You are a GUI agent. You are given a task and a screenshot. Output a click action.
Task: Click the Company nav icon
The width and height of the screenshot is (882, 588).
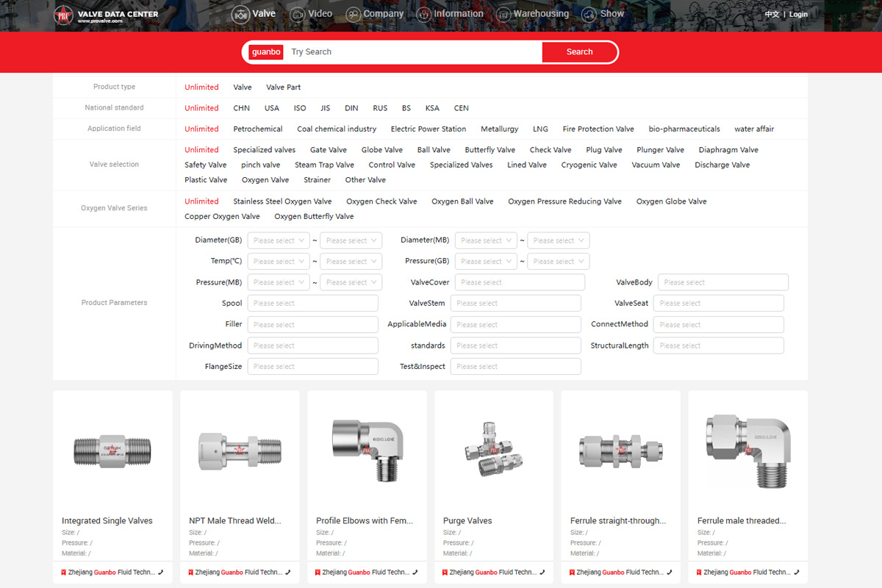pyautogui.click(x=353, y=14)
